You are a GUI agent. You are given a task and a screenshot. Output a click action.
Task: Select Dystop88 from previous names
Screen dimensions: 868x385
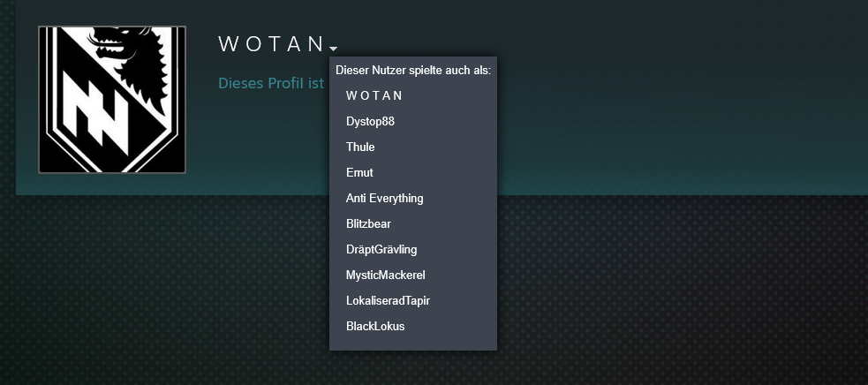pyautogui.click(x=370, y=121)
